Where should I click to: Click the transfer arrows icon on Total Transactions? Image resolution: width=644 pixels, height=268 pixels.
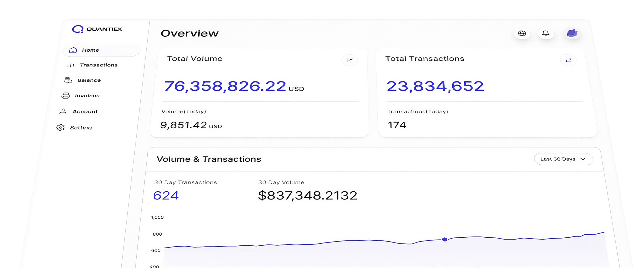click(568, 60)
